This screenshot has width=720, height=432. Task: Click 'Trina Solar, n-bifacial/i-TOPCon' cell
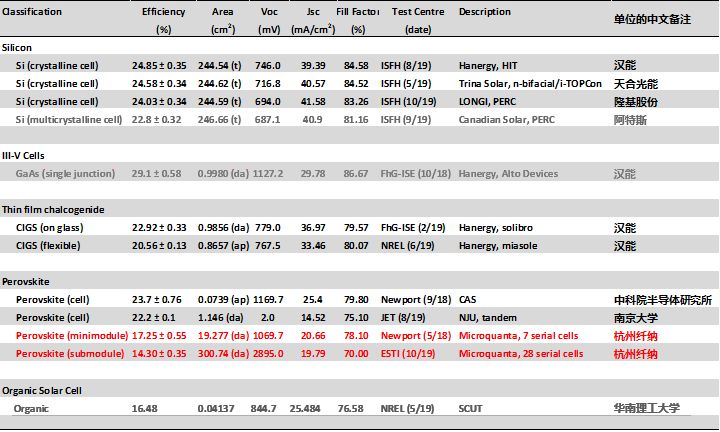(530, 84)
